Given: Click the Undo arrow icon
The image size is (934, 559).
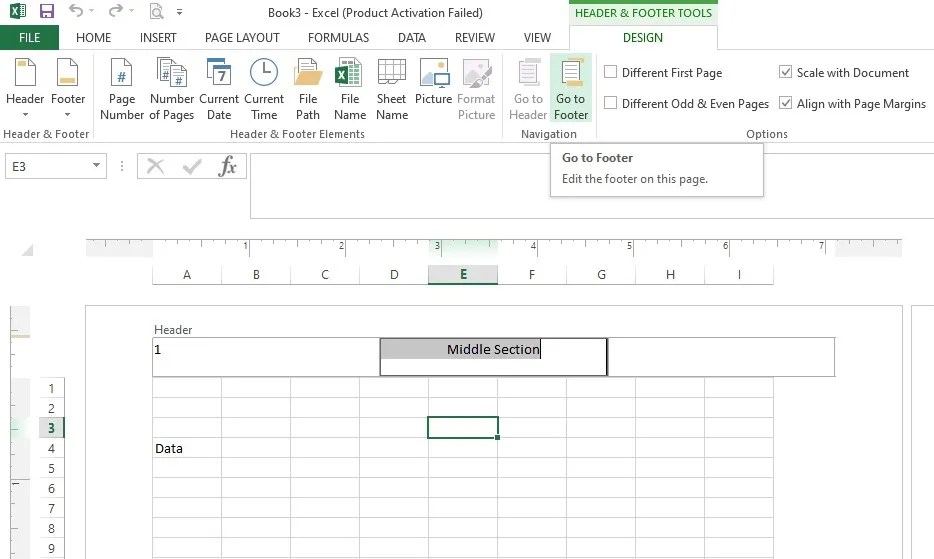Looking at the screenshot, I should [x=76, y=11].
